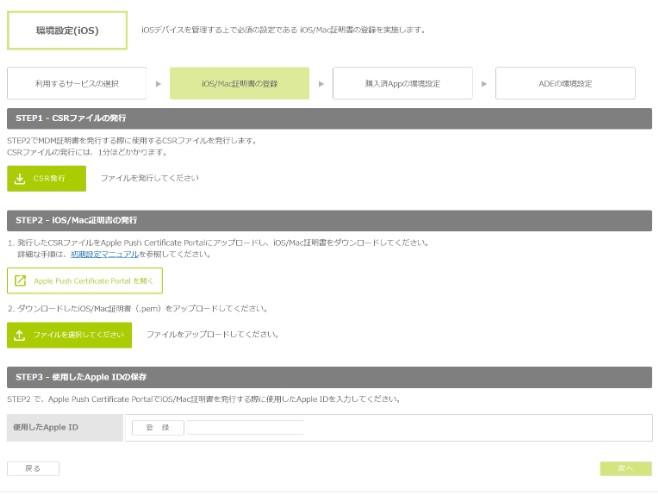Switch to the ADEの環境設定 step tab
The height and width of the screenshot is (494, 658).
[x=565, y=83]
